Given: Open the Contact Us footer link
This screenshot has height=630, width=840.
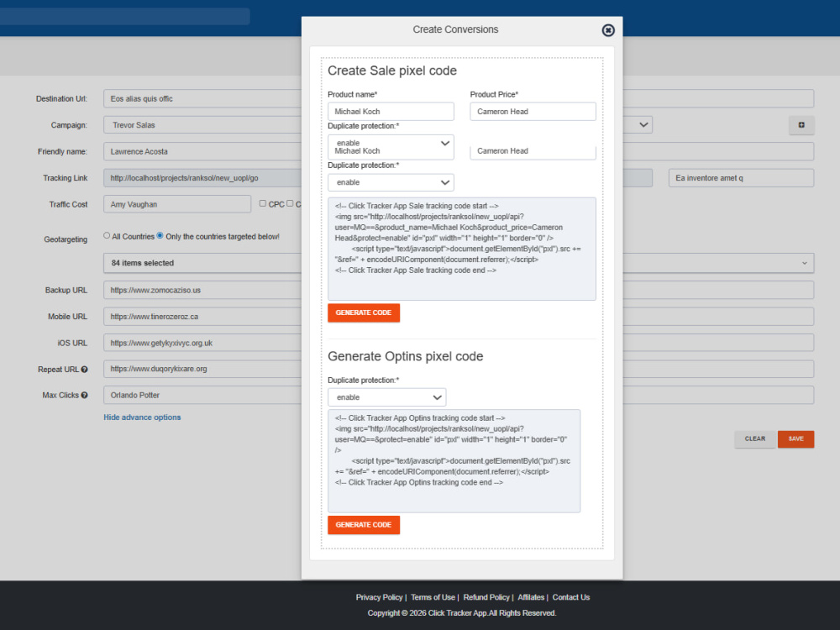Looking at the screenshot, I should point(571,597).
